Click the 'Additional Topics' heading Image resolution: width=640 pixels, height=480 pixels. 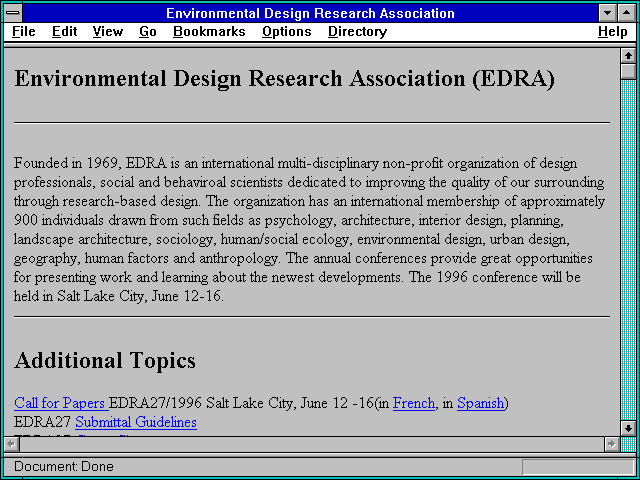pyautogui.click(x=105, y=360)
